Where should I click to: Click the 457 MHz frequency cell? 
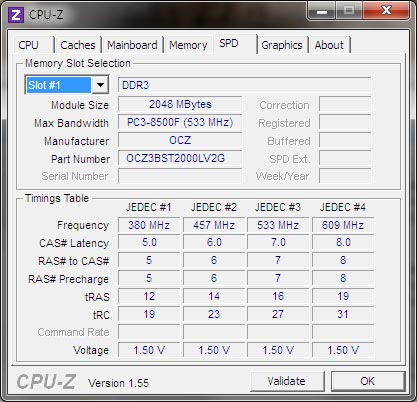pos(214,225)
